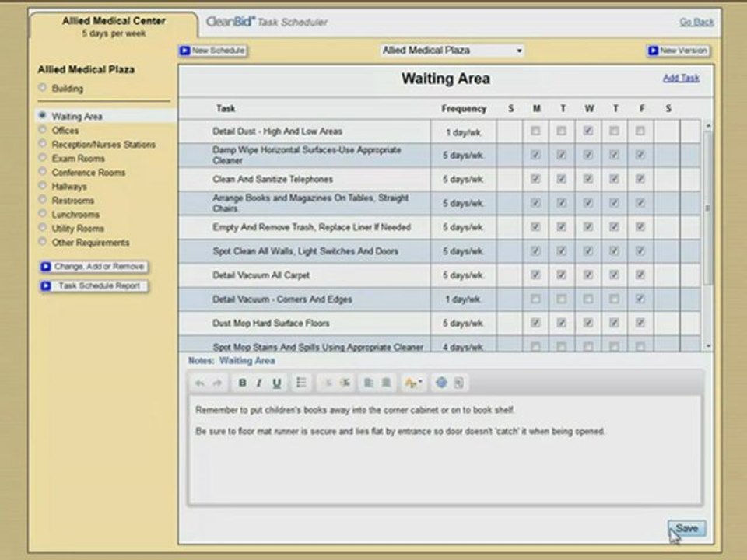The width and height of the screenshot is (747, 560).
Task: Toggle italic formatting in notes editor
Action: (259, 383)
